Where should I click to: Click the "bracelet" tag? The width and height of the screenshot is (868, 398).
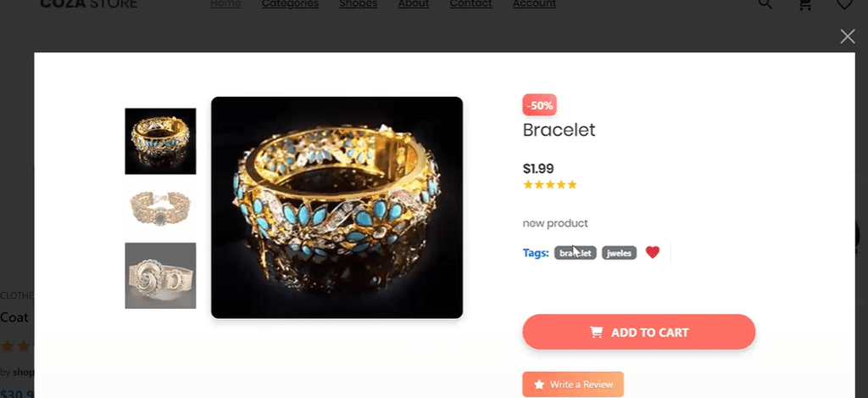576,253
